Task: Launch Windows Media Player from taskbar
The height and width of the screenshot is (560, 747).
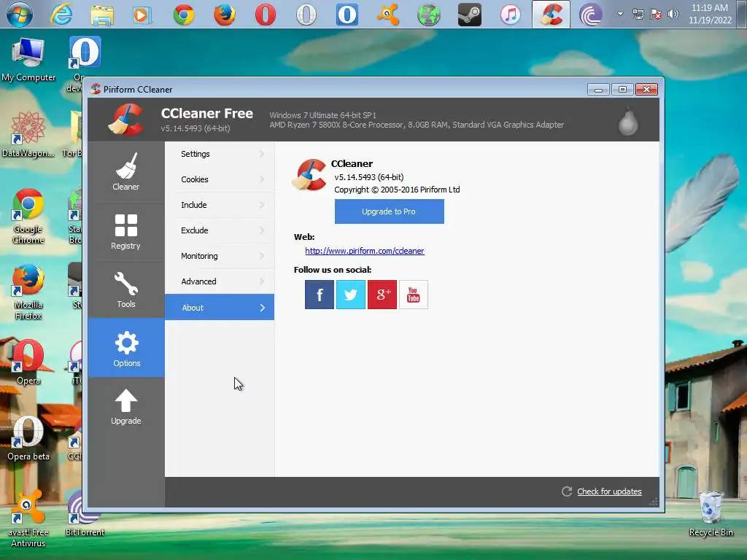Action: [142, 15]
